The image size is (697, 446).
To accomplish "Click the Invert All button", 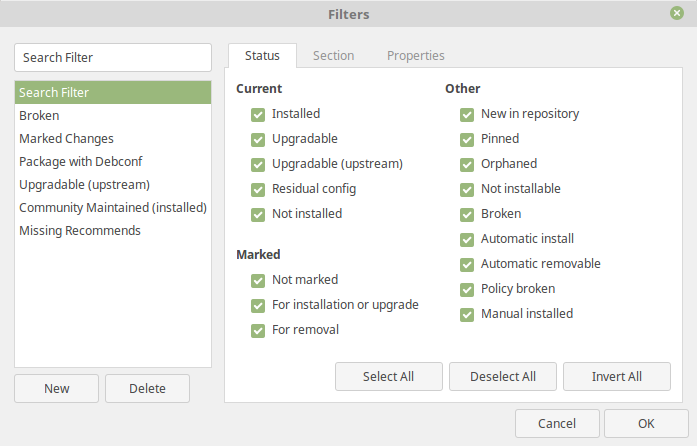I will [616, 377].
